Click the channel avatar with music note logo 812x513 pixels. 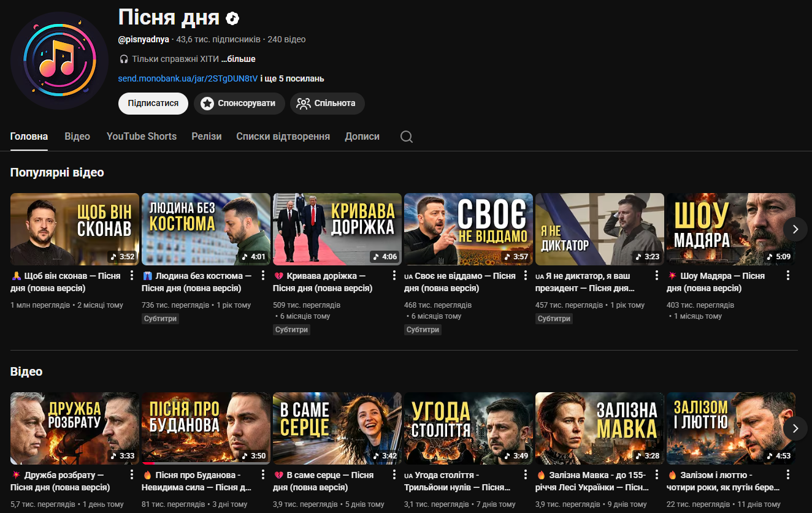[x=59, y=61]
